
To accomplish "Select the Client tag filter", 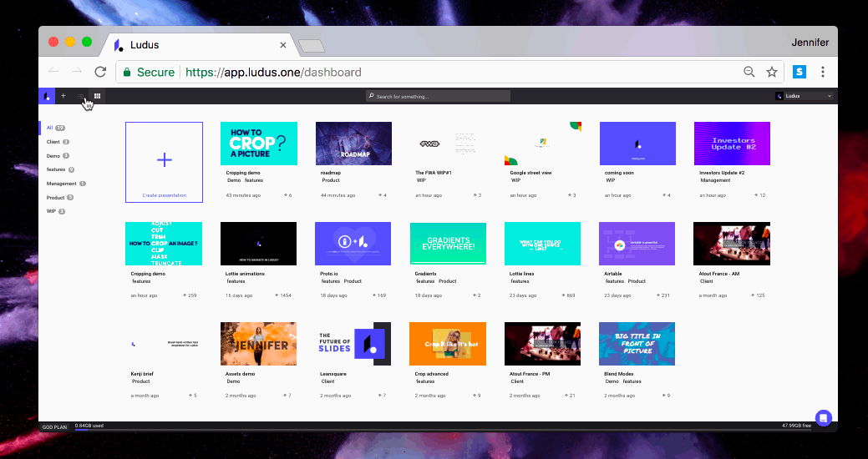I will click(53, 142).
